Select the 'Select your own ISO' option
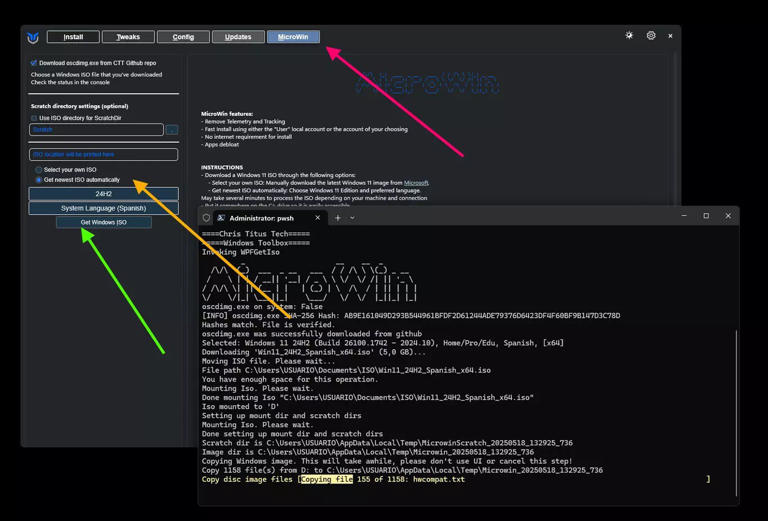768x521 pixels. point(39,170)
